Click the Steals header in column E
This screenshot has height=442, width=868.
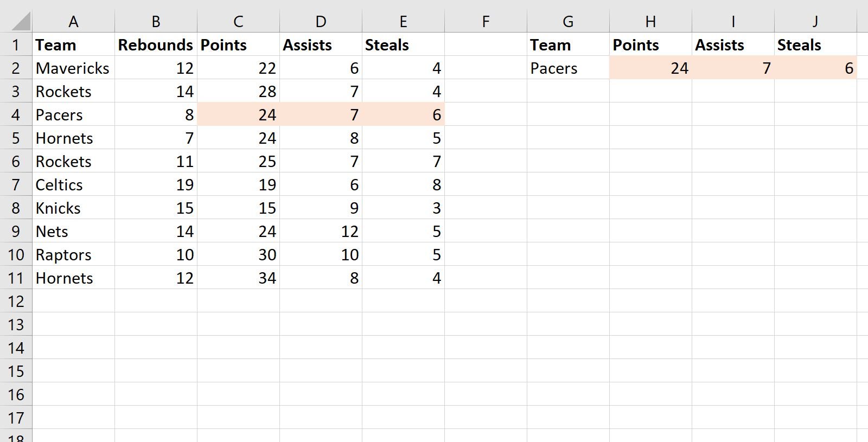(403, 45)
